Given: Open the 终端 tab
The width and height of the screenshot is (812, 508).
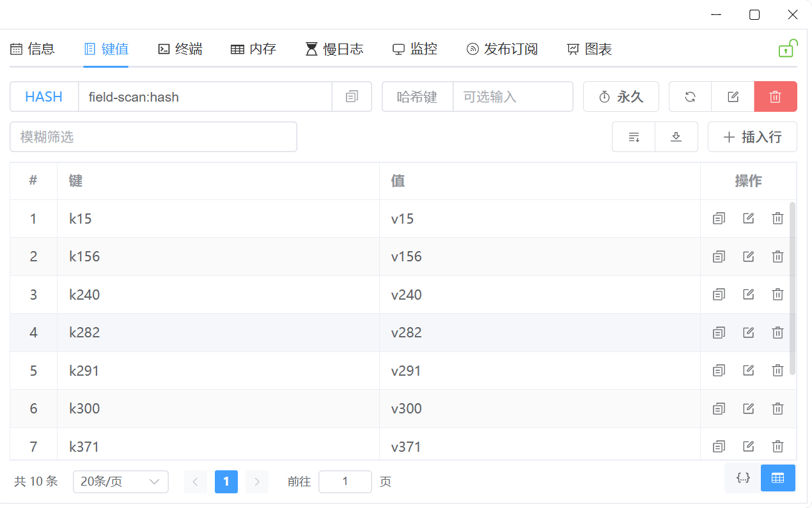Looking at the screenshot, I should 180,49.
